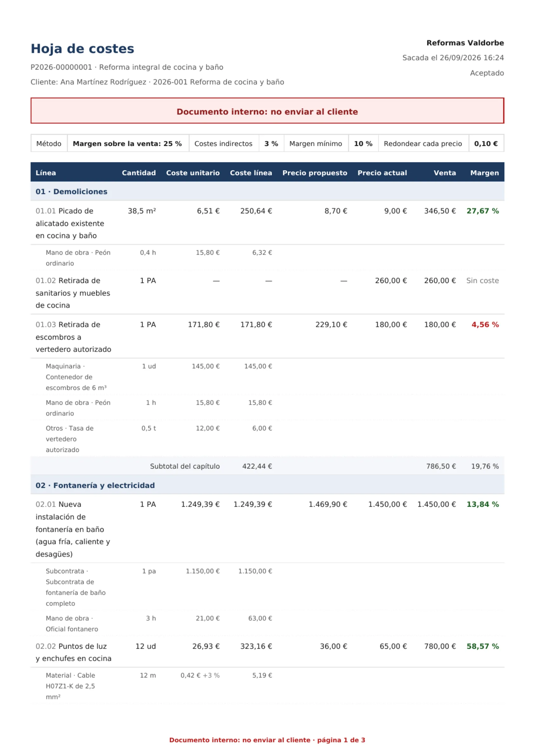Click the 'Cantidad' column header
This screenshot has height=756, width=535.
139,172
